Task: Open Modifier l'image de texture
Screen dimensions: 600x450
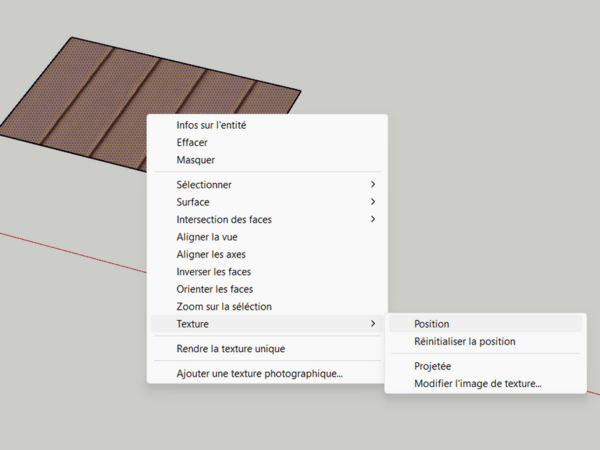Action: pos(478,383)
